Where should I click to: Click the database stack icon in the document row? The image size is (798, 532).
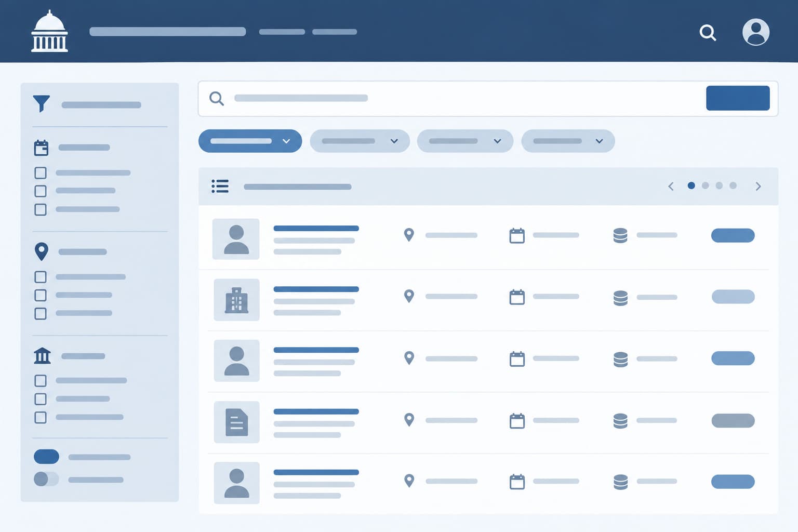coord(620,421)
